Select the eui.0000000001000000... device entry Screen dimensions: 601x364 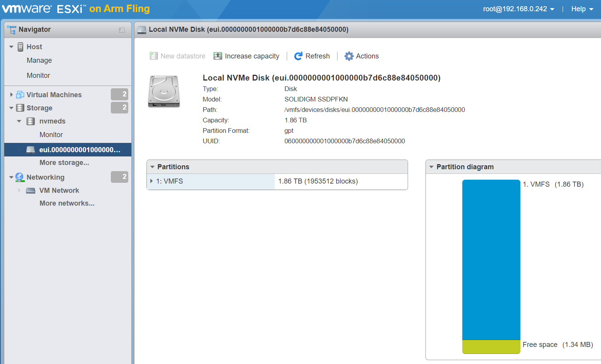point(68,150)
